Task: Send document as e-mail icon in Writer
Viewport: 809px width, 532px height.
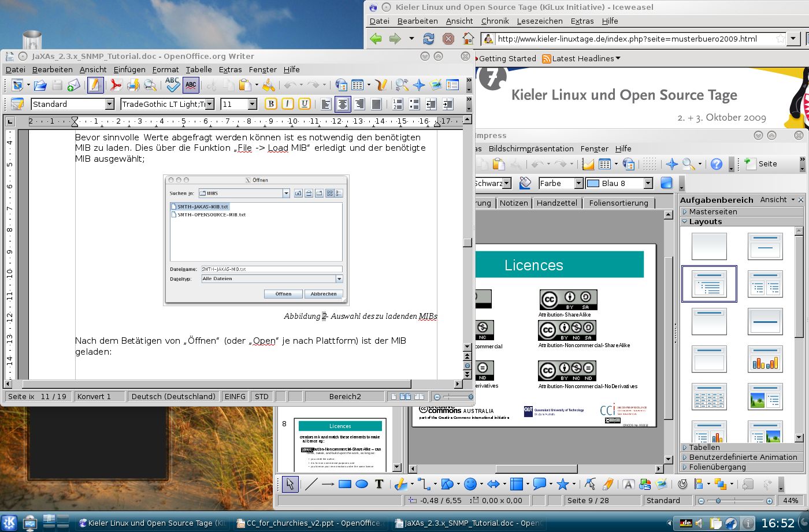Action: point(74,85)
